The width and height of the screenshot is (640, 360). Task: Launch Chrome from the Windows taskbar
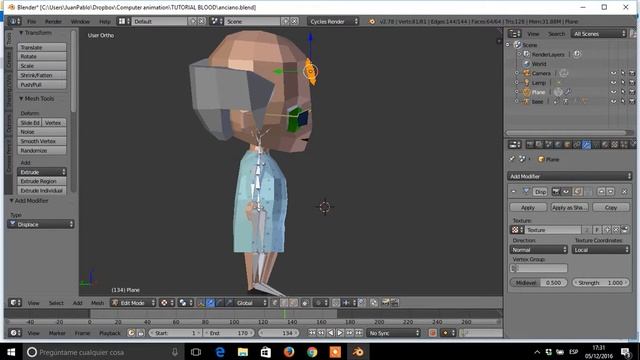[x=312, y=352]
